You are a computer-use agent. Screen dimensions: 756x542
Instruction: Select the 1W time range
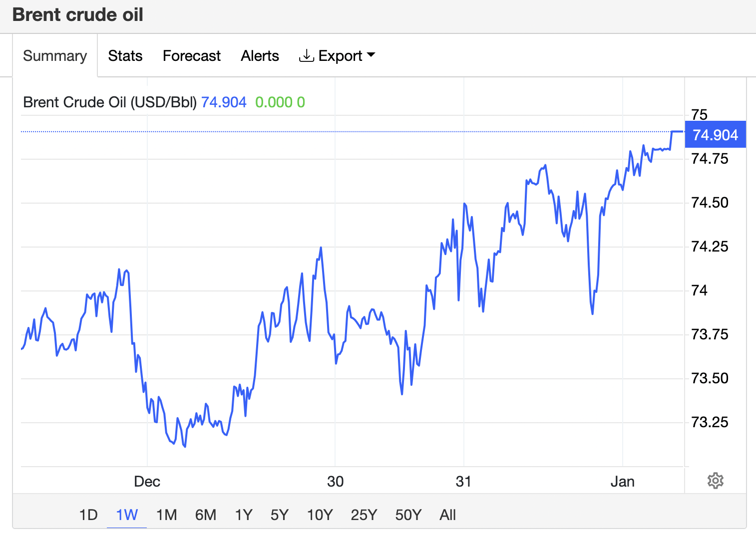[x=127, y=515]
